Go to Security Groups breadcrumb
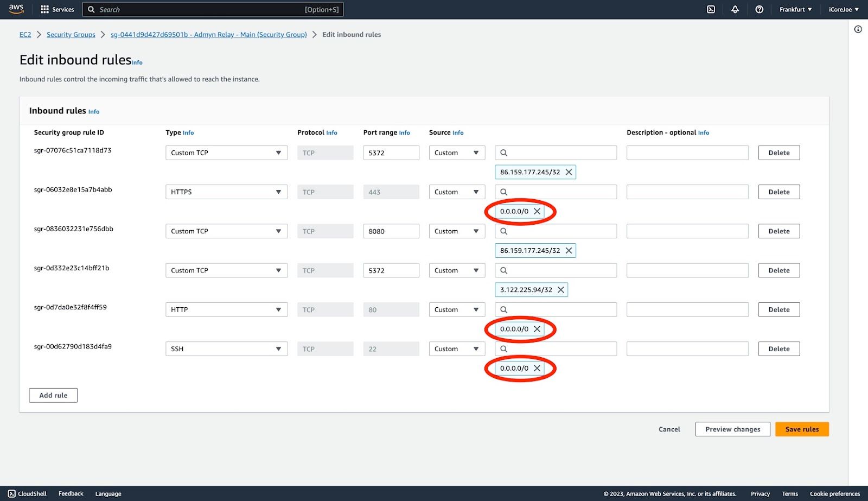The height and width of the screenshot is (501, 868). (x=71, y=34)
